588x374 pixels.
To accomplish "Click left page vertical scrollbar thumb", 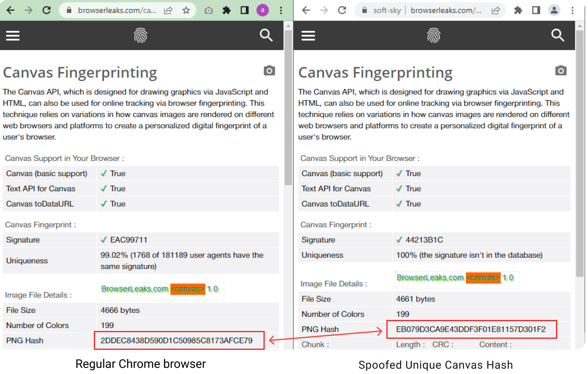I will tap(288, 107).
